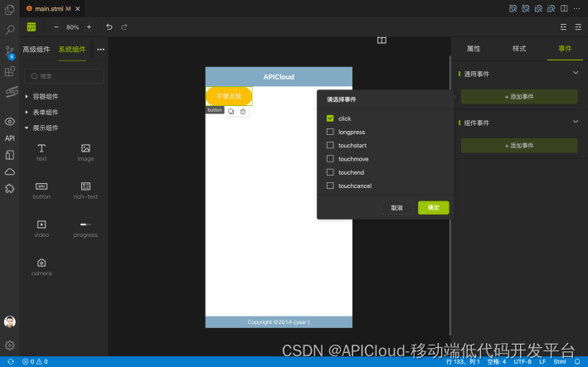Screen dimensions: 588x367
Task: Uncheck the click event checkbox
Action: [330, 118]
